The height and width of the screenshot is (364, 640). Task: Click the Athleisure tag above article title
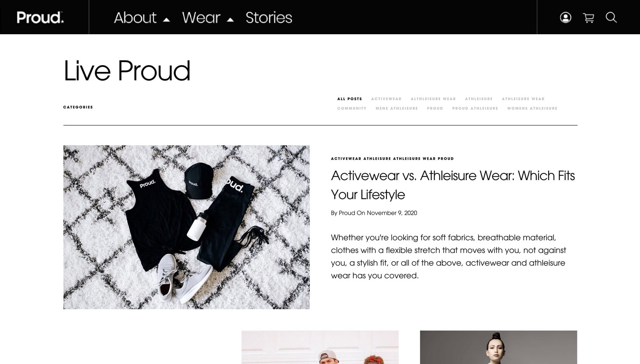point(377,159)
